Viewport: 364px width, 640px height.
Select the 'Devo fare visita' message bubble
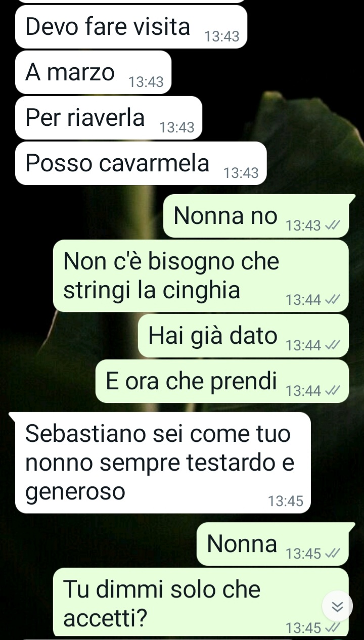[131, 27]
